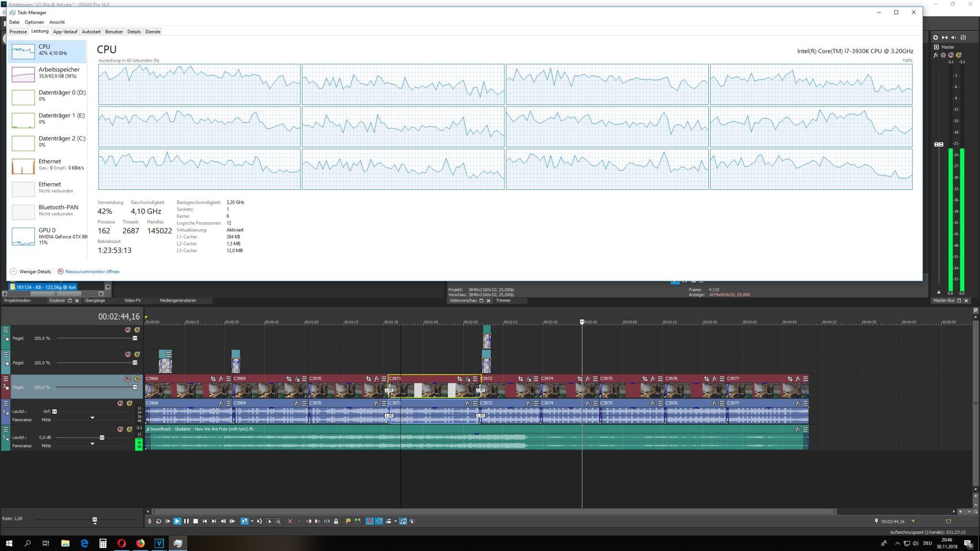Image resolution: width=980 pixels, height=551 pixels.
Task: Switch to the Prozesse tab in Task Manager
Action: pyautogui.click(x=18, y=32)
